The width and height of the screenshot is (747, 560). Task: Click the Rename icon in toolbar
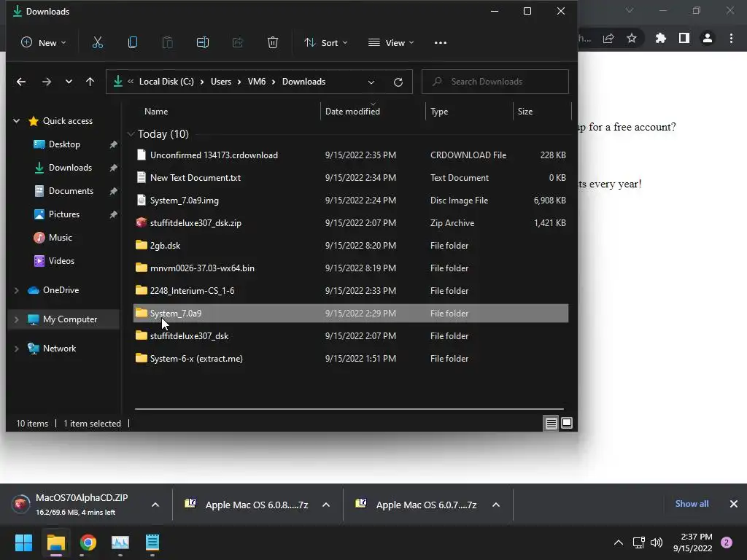click(203, 42)
